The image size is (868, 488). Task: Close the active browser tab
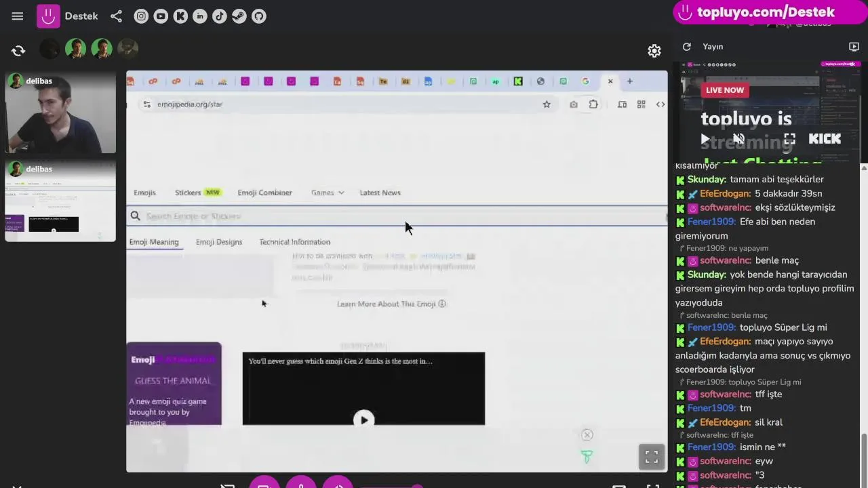[610, 81]
